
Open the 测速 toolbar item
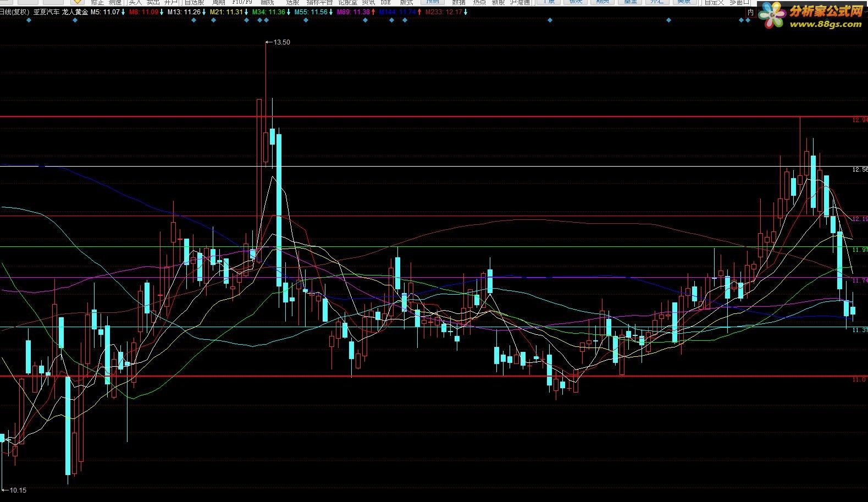(x=115, y=3)
